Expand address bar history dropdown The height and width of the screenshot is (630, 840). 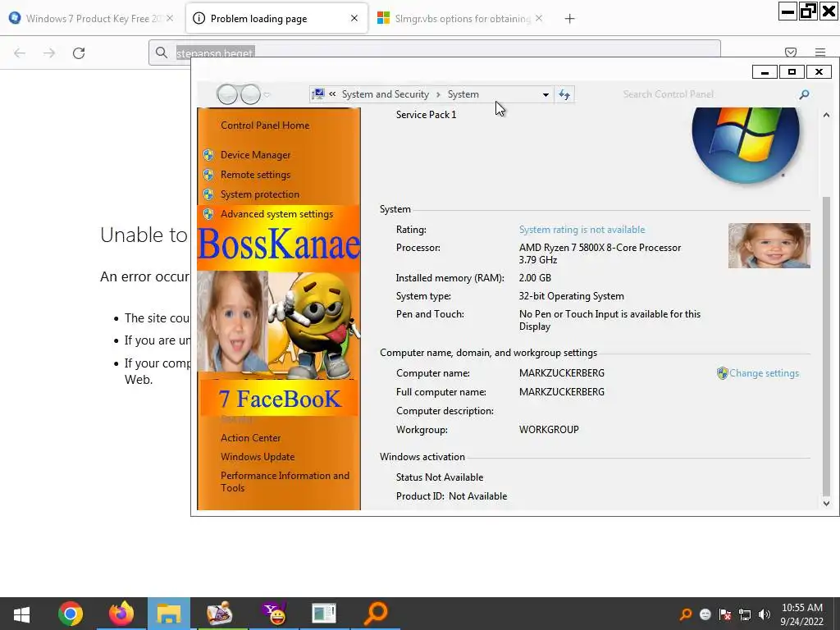(546, 95)
